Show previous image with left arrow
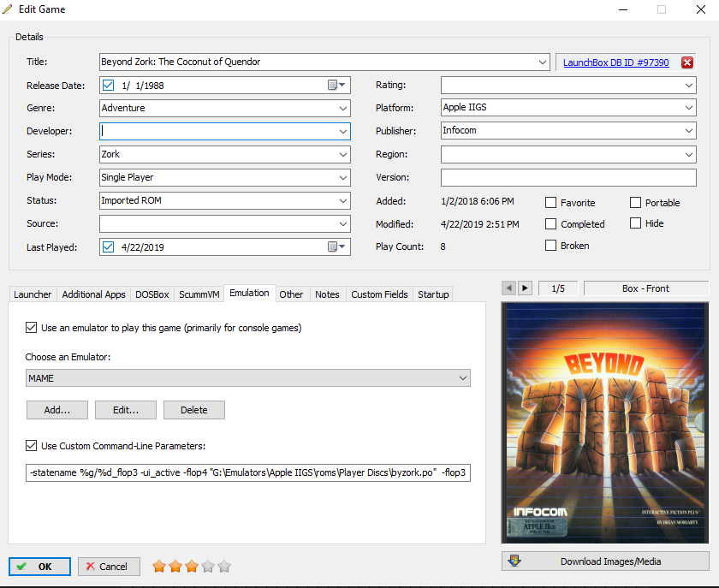Screen dimensions: 719x588 coord(508,288)
